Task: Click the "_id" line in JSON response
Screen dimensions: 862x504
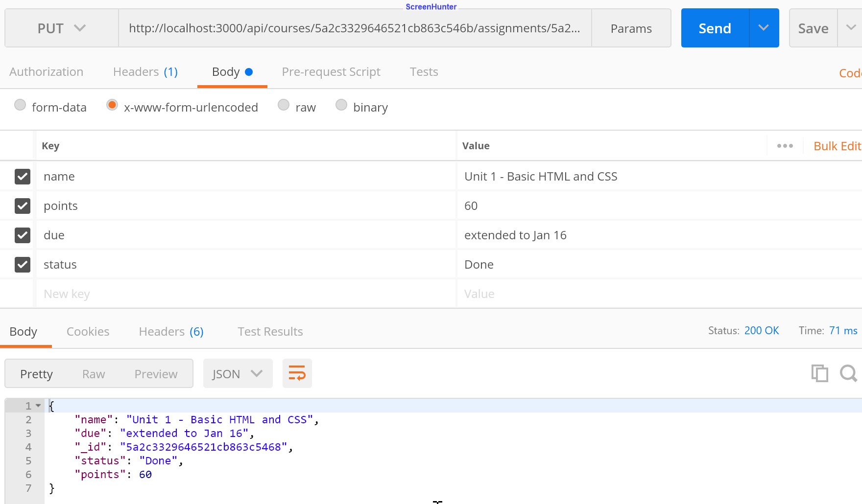Action: (184, 447)
